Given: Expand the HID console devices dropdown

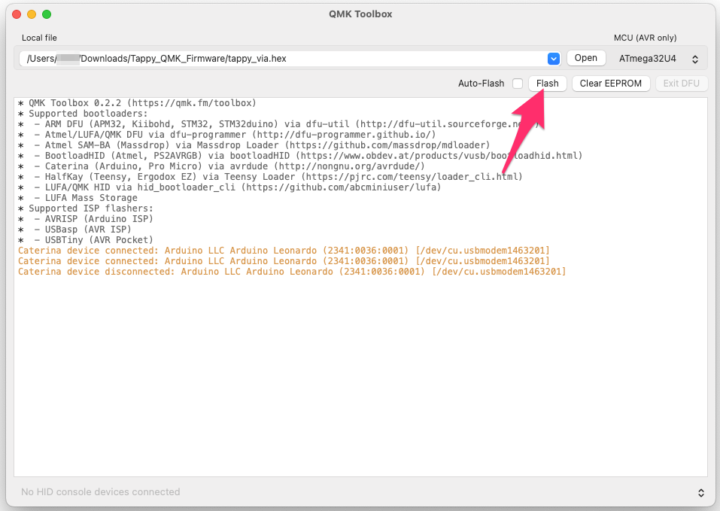Looking at the screenshot, I should [699, 492].
